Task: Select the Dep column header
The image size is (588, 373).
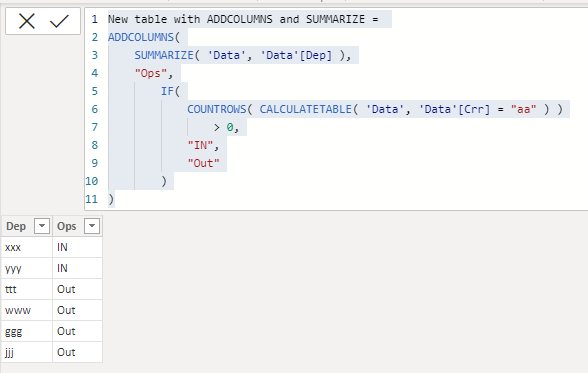Action: coord(16,226)
